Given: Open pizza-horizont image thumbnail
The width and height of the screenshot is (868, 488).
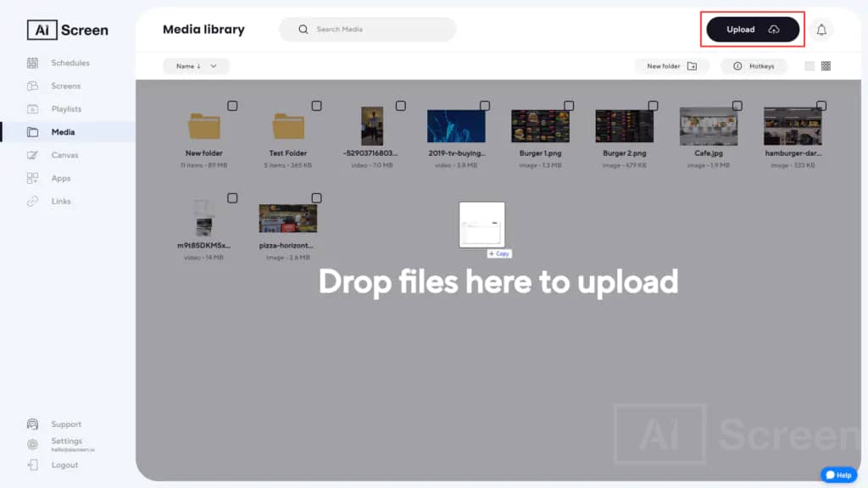Looking at the screenshot, I should click(x=288, y=219).
